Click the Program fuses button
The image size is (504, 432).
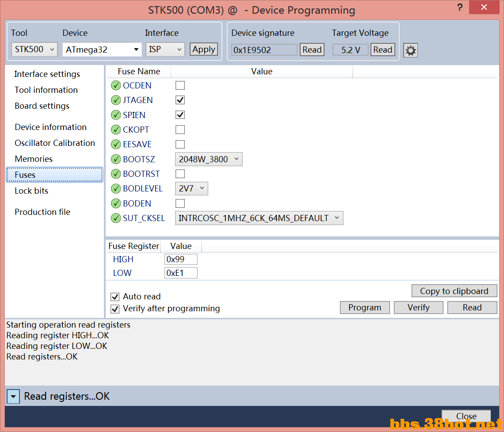click(365, 308)
